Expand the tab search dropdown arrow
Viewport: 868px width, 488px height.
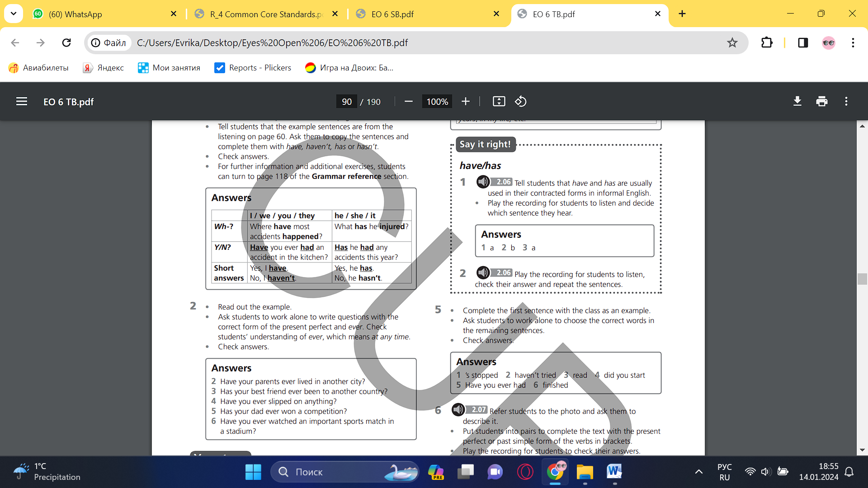click(x=14, y=14)
